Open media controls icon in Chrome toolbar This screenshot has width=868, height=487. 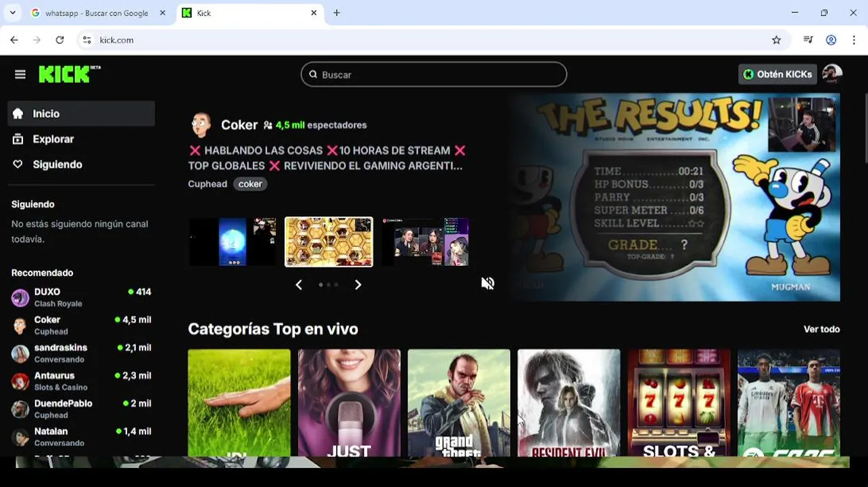click(x=808, y=40)
